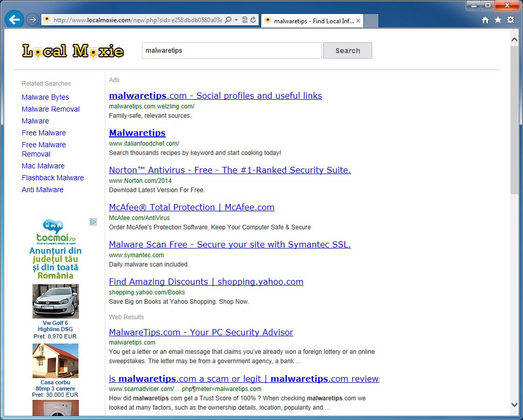
Task: Refresh the page with the reload icon
Action: pos(252,19)
